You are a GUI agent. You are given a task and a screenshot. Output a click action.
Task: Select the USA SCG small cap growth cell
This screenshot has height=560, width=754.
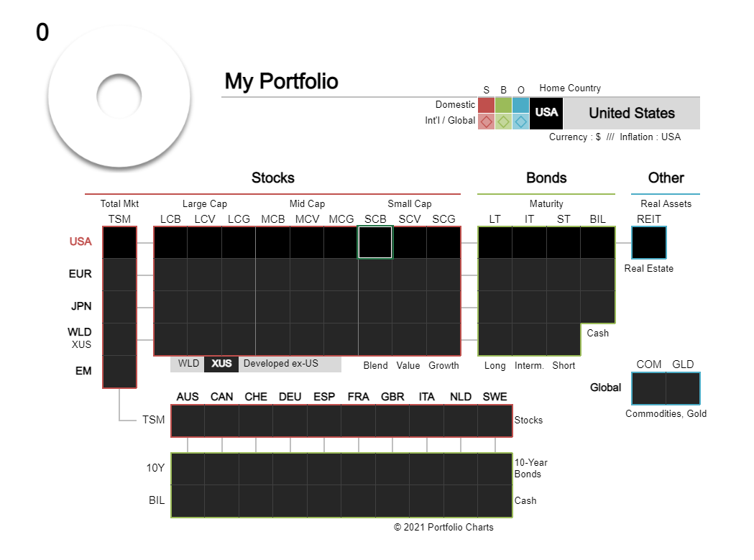(443, 242)
